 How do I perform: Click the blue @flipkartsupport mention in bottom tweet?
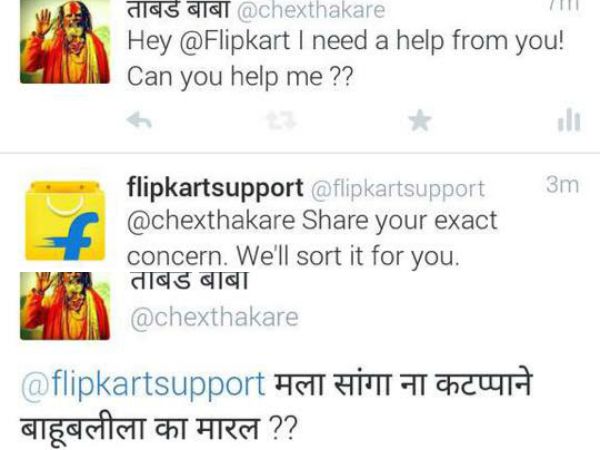143,384
